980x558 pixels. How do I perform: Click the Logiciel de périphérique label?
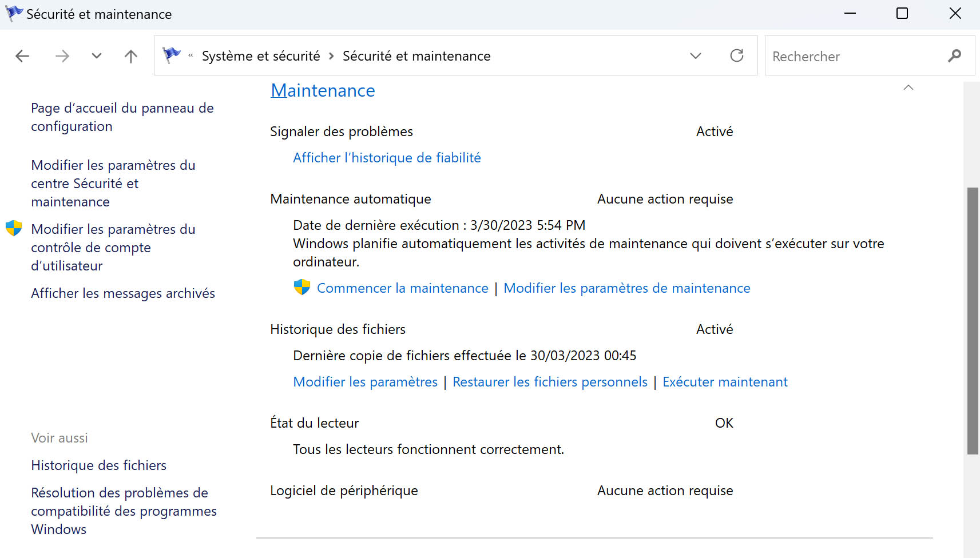(x=344, y=491)
